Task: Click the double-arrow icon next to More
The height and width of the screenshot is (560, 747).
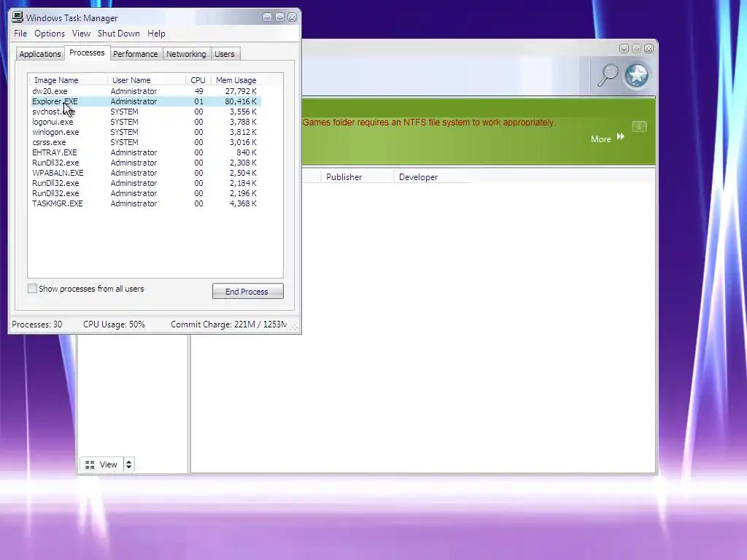Action: point(620,136)
